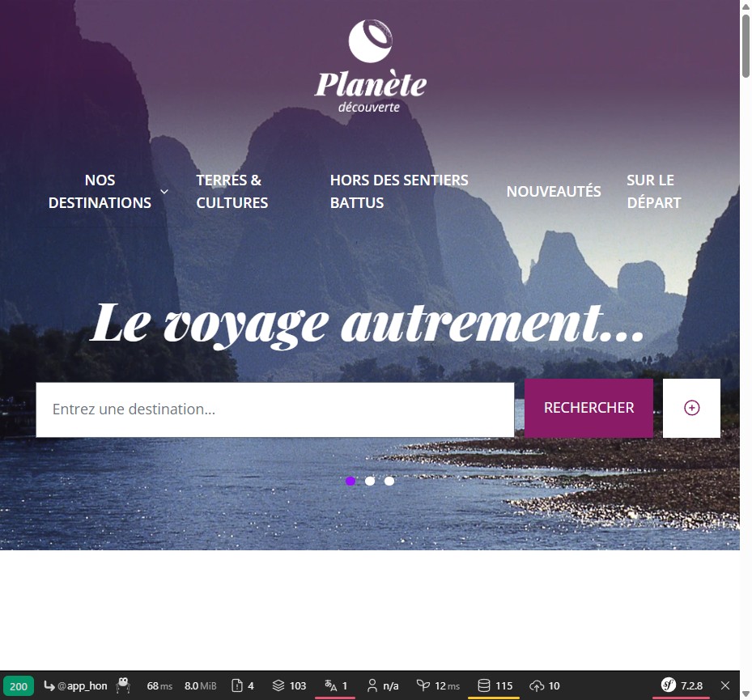Click the RECHERCHER search button
Viewport: 752px width, 700px height.
(x=588, y=408)
